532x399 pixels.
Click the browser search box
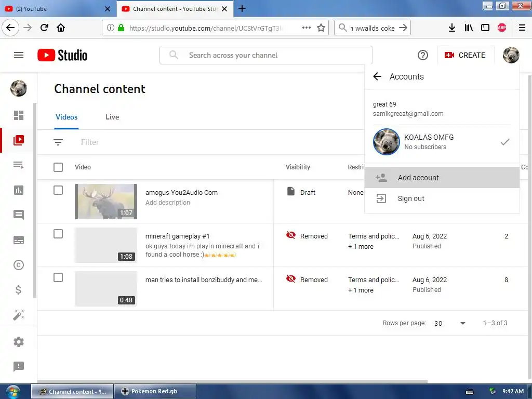(x=373, y=28)
